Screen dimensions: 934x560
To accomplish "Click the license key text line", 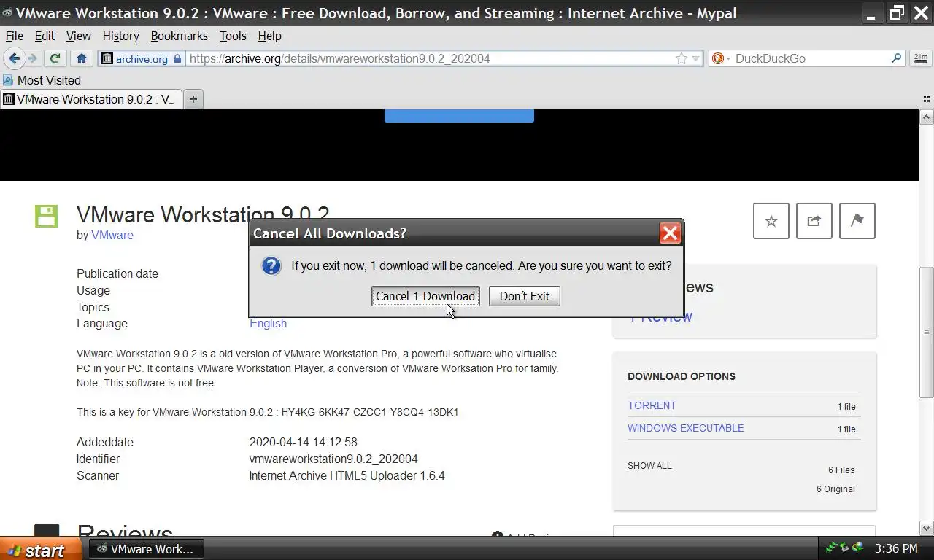I will click(268, 412).
